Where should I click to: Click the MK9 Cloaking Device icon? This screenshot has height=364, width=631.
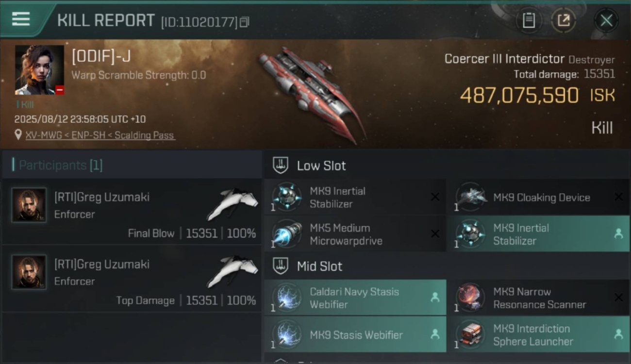(470, 197)
